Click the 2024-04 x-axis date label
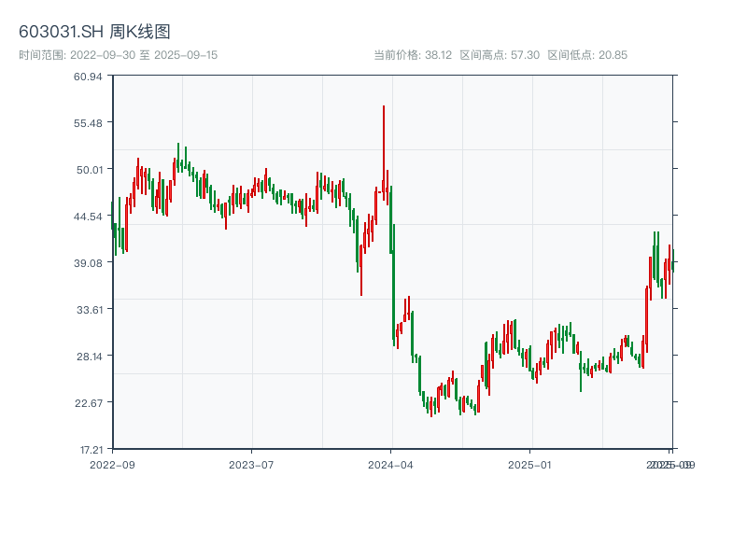747x560 pixels. (391, 464)
